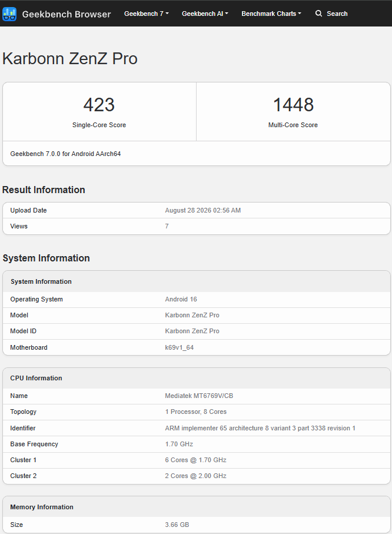
Task: Expand the Geekbench AI dropdown menu
Action: click(x=205, y=14)
